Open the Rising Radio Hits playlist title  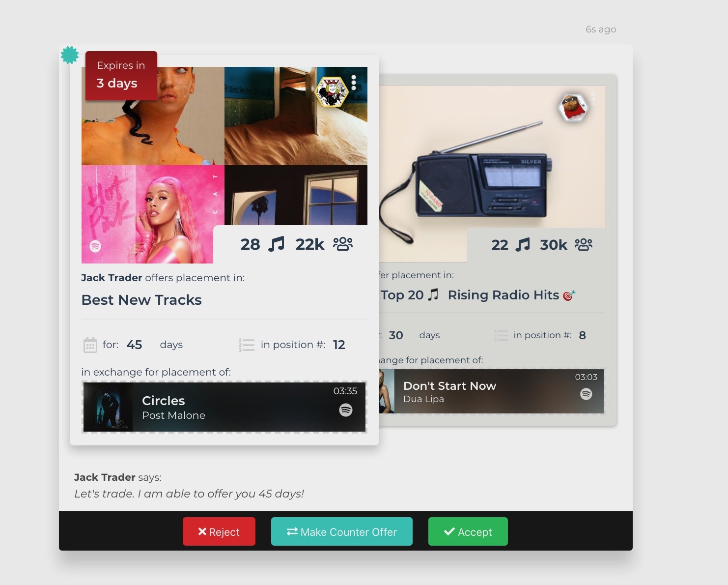click(504, 295)
